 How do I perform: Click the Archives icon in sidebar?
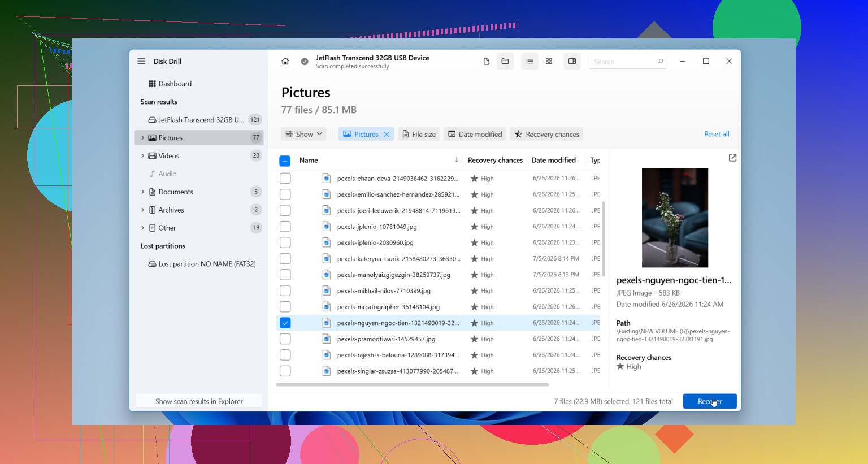[x=152, y=210]
